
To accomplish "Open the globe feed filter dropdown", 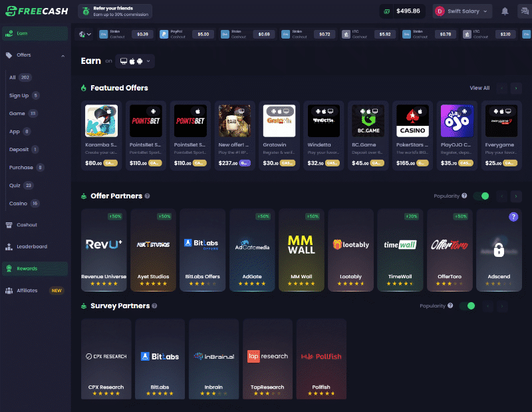I will pyautogui.click(x=84, y=35).
